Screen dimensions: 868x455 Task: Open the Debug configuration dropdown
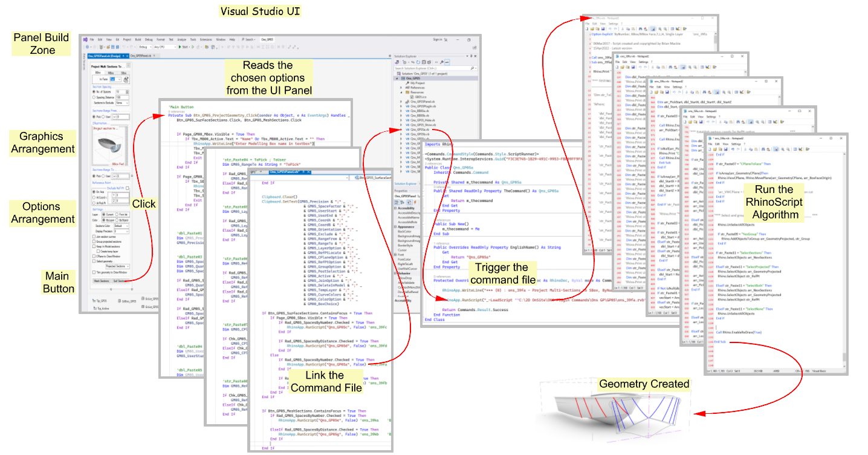[145, 47]
